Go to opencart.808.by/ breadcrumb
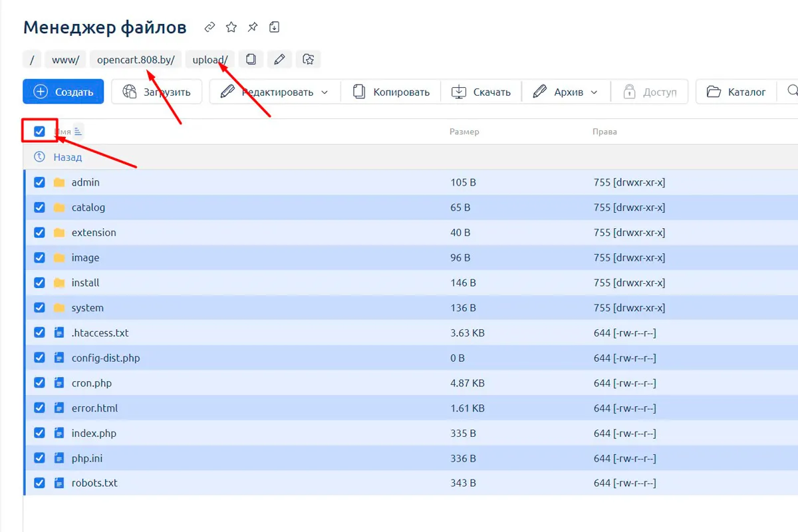This screenshot has width=798, height=532. pos(136,60)
